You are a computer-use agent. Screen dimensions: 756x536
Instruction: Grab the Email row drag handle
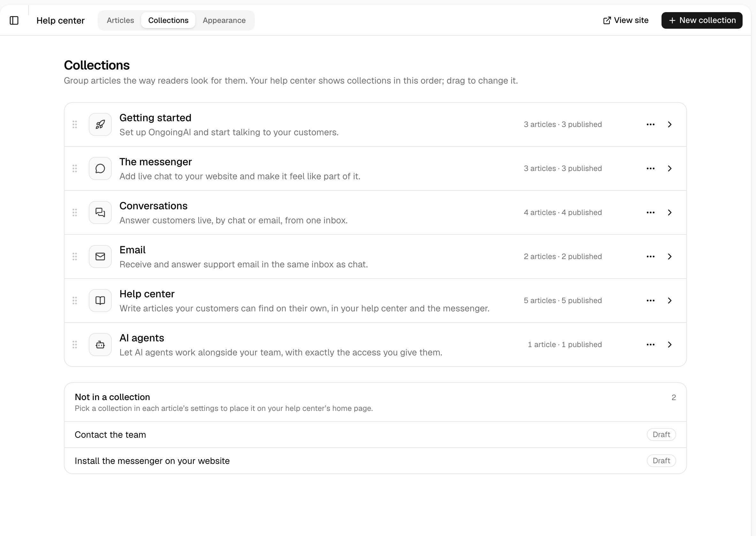pos(75,257)
